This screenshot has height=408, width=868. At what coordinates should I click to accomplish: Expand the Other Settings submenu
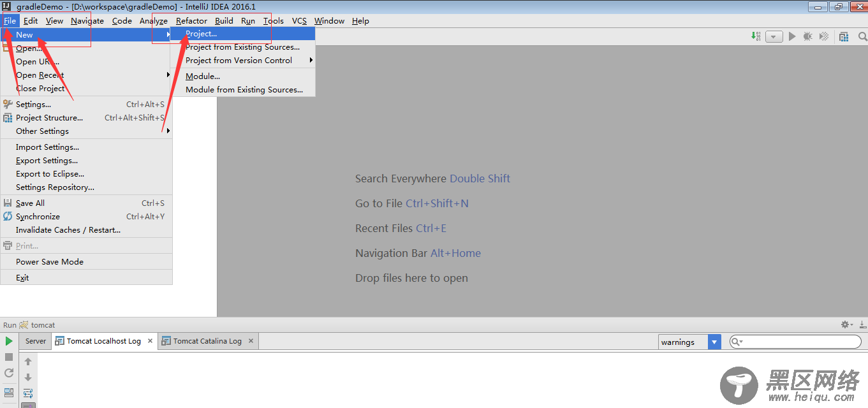pos(168,131)
